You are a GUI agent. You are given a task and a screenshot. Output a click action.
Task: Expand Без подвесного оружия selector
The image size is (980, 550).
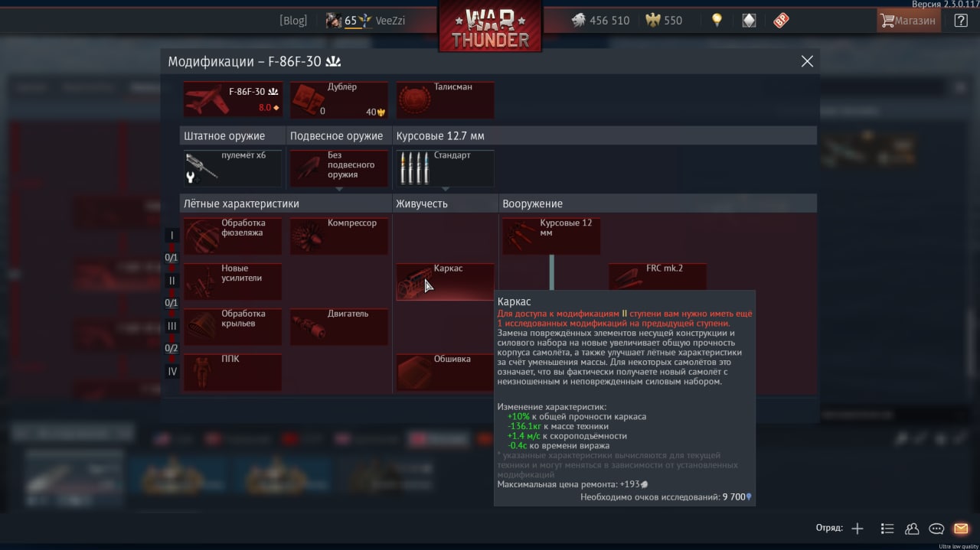tap(338, 168)
